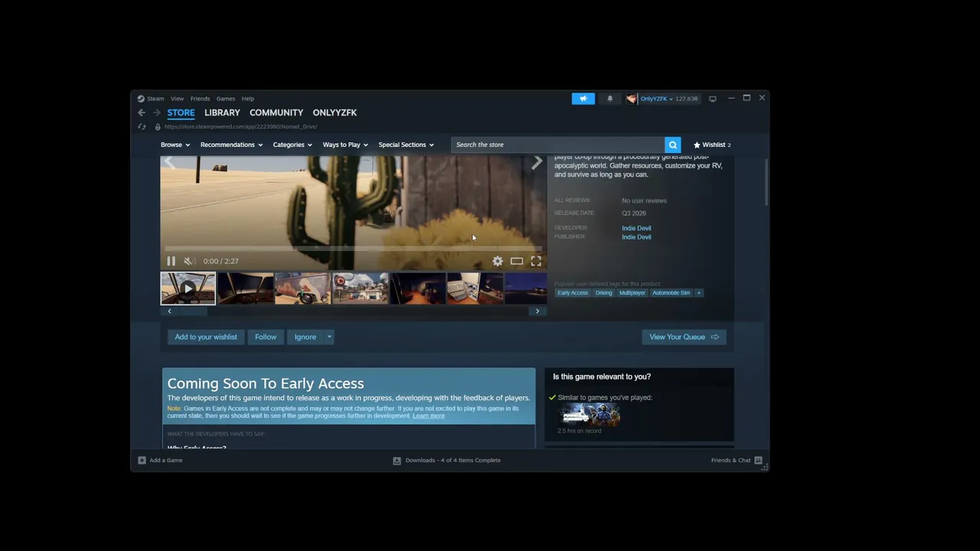Open the View menu
The image size is (980, 551).
[177, 99]
